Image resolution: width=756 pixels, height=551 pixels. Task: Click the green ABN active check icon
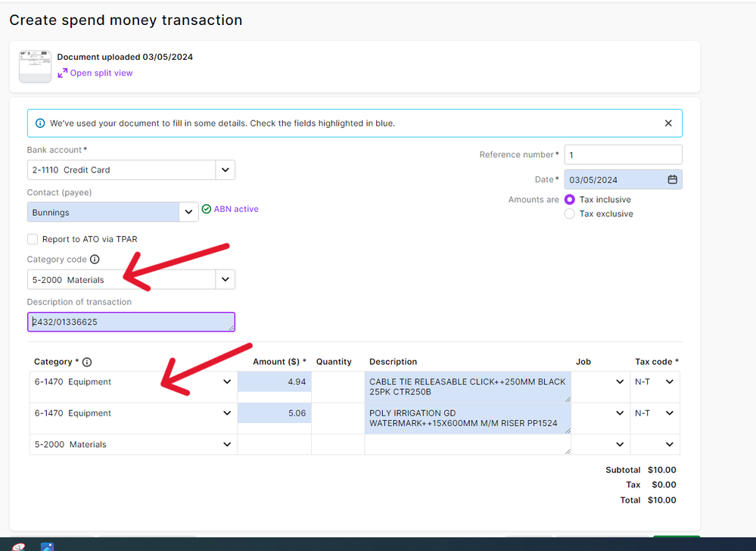click(206, 210)
